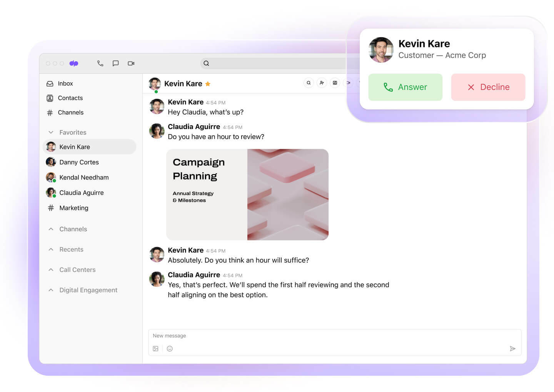The height and width of the screenshot is (392, 554).
Task: Expand the Recents section
Action: [x=65, y=249]
